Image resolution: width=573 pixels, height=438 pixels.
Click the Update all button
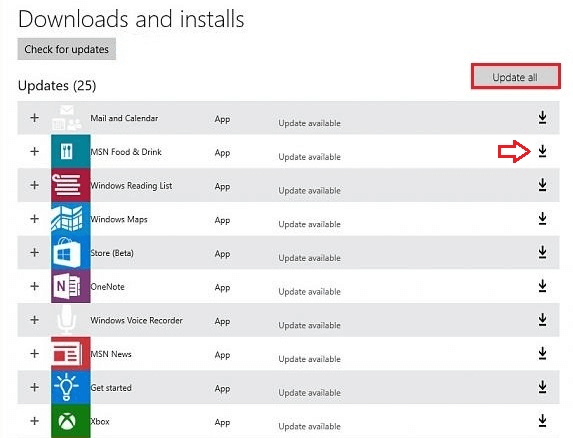(x=515, y=77)
